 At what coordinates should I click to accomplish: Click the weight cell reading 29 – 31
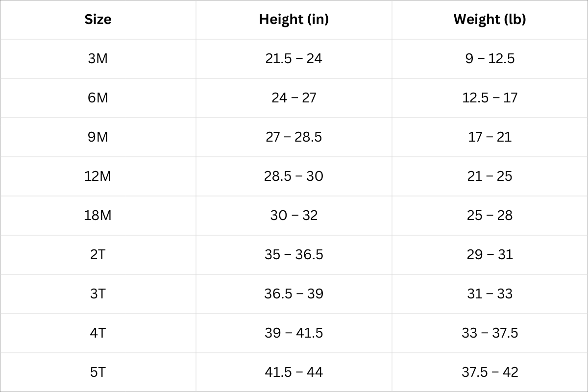(x=490, y=255)
